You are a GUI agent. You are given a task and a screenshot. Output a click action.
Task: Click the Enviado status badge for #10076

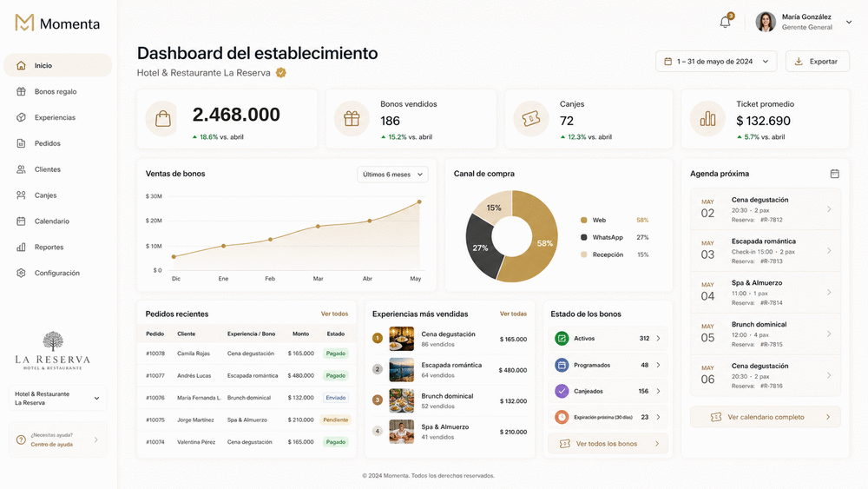tap(336, 398)
